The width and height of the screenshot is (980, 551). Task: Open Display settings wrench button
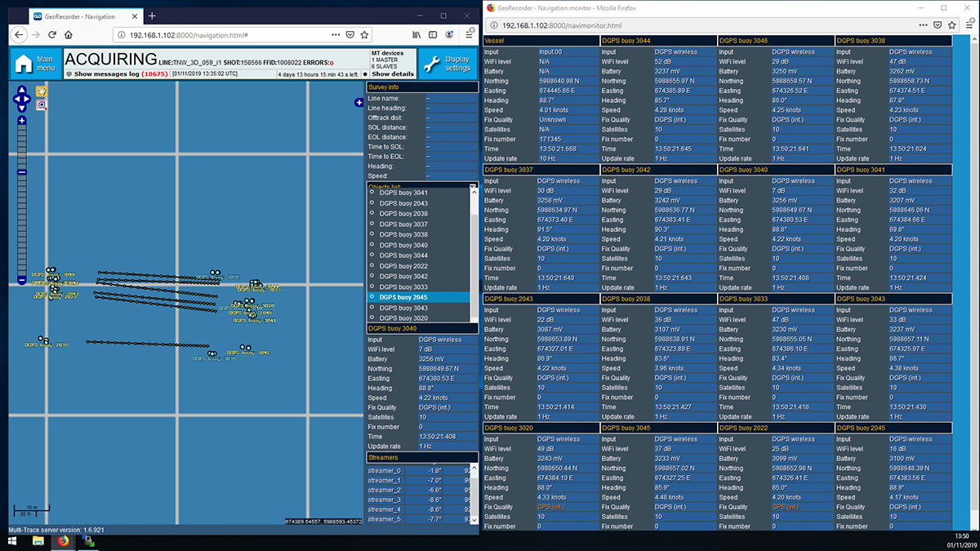448,64
